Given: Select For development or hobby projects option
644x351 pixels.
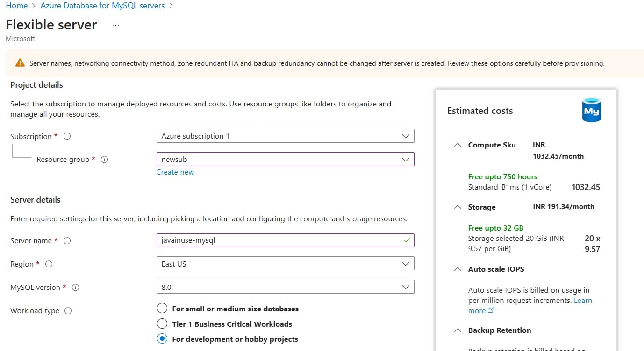Looking at the screenshot, I should click(x=162, y=339).
